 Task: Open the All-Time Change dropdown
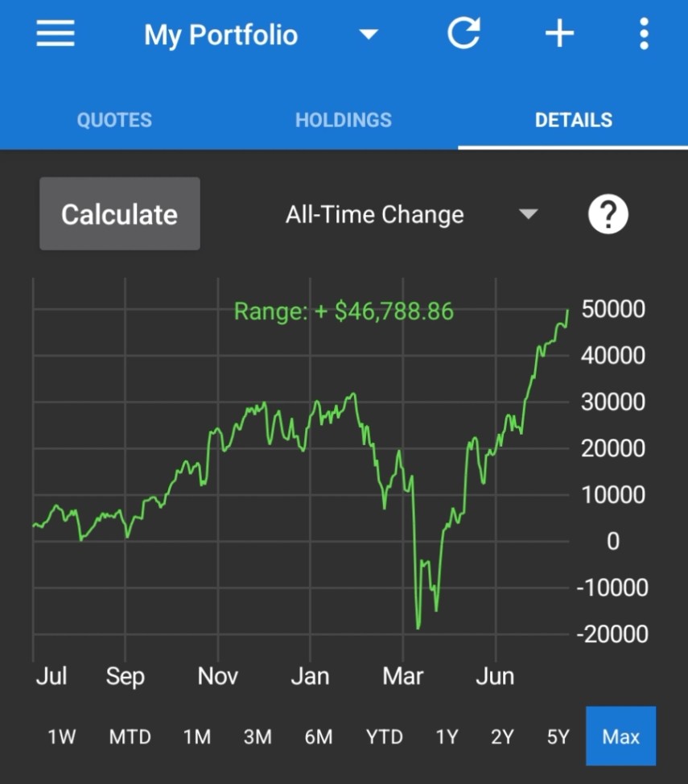point(411,214)
